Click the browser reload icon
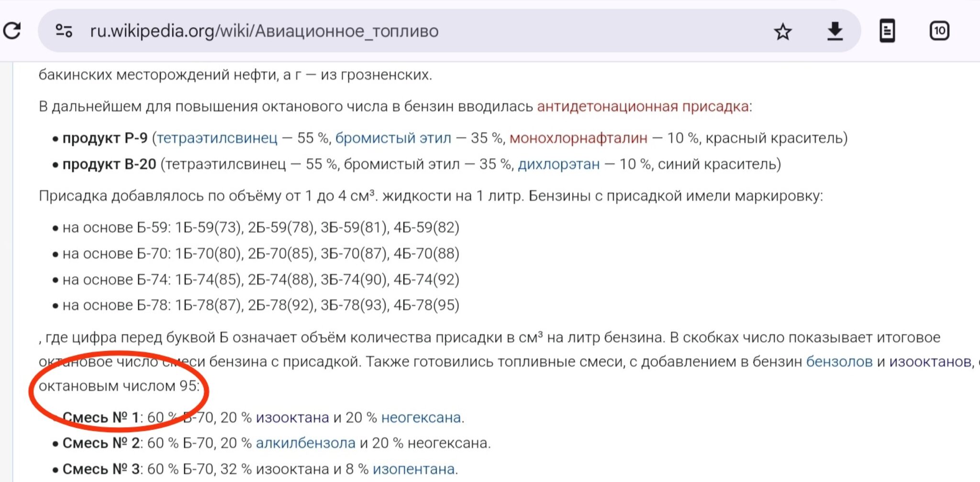980x482 pixels. click(12, 31)
